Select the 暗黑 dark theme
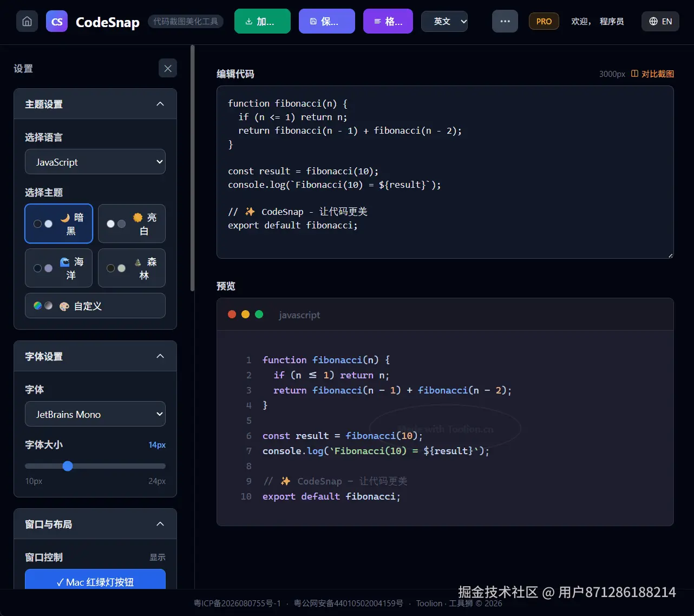This screenshot has width=694, height=616. [59, 224]
